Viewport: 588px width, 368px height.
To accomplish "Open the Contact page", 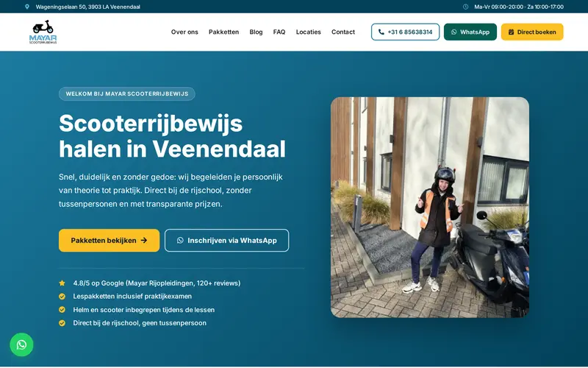I will 343,32.
